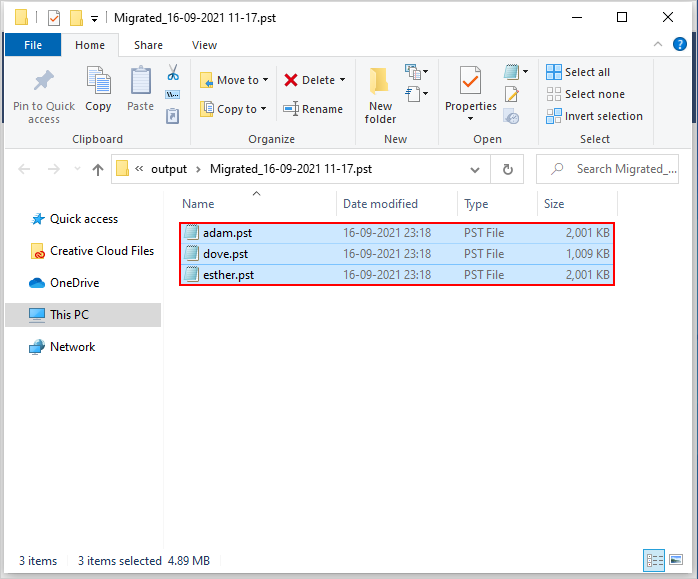The image size is (698, 579).
Task: Select This PC in navigation pane
Action: (83, 315)
